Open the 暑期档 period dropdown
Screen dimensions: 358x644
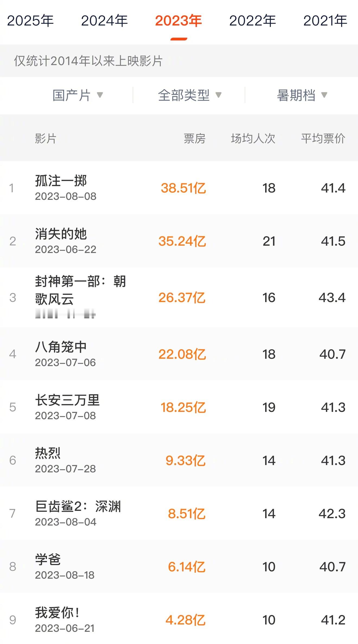pyautogui.click(x=302, y=95)
